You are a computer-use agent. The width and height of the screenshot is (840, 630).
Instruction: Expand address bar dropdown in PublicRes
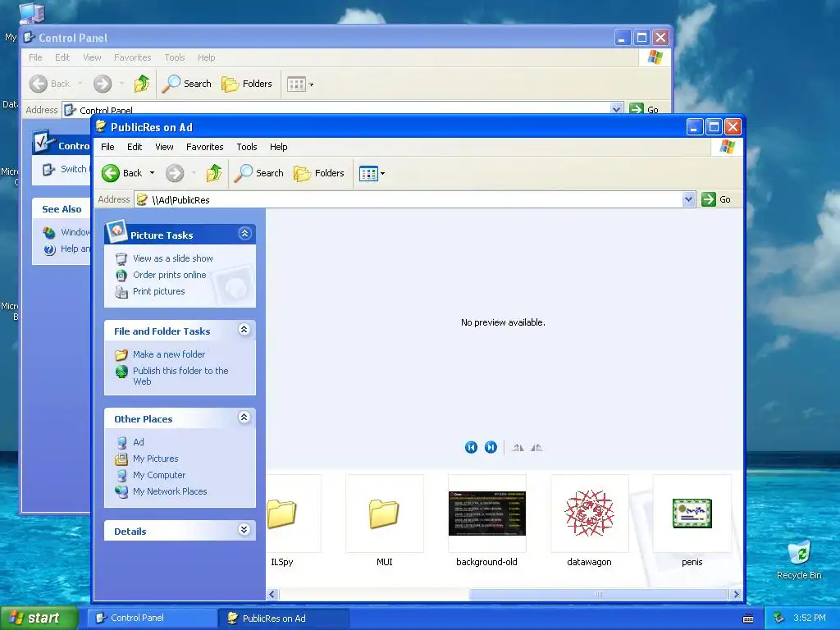tap(689, 199)
